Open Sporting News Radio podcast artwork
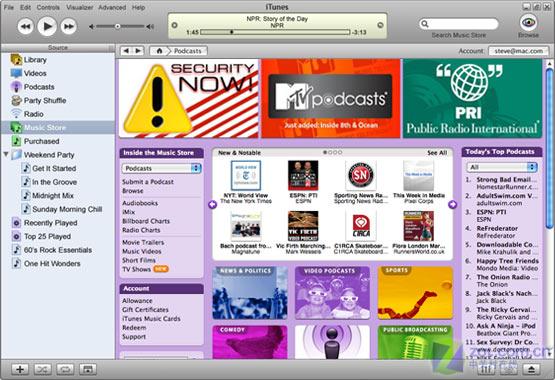The width and height of the screenshot is (555, 380). (x=361, y=175)
